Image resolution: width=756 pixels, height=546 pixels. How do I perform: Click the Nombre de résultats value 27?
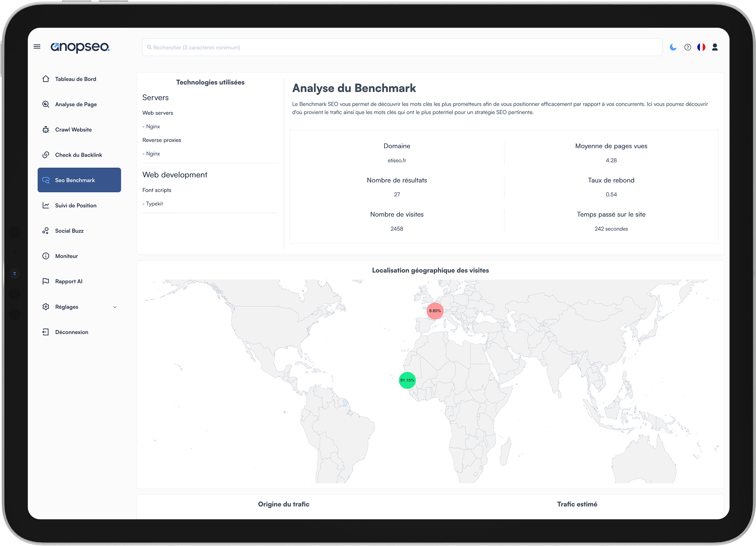(x=397, y=194)
